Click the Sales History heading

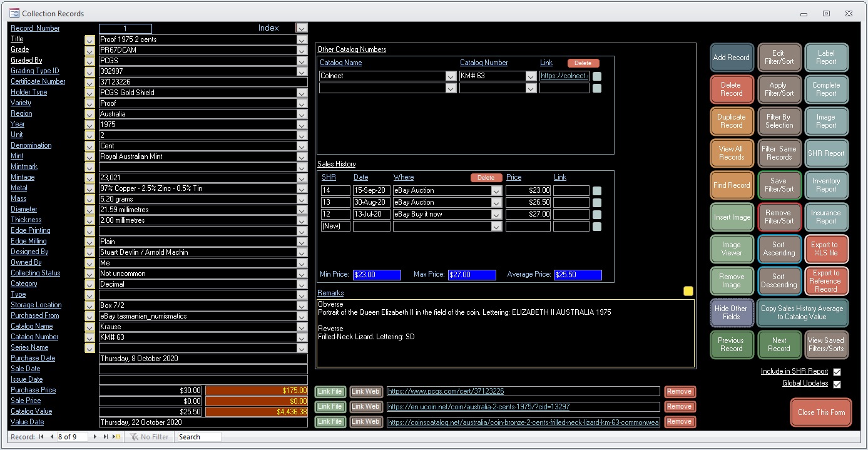337,165
